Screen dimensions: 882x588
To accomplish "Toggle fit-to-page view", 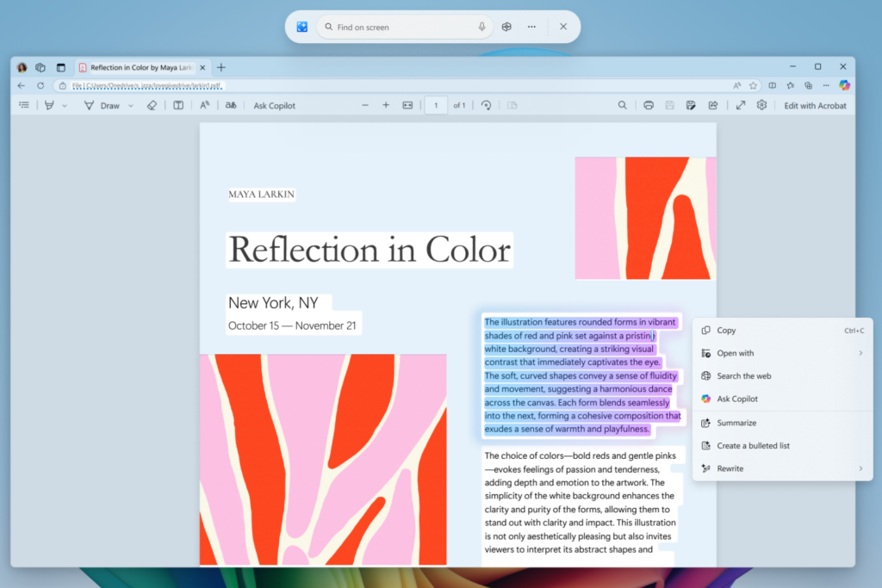I will (407, 104).
